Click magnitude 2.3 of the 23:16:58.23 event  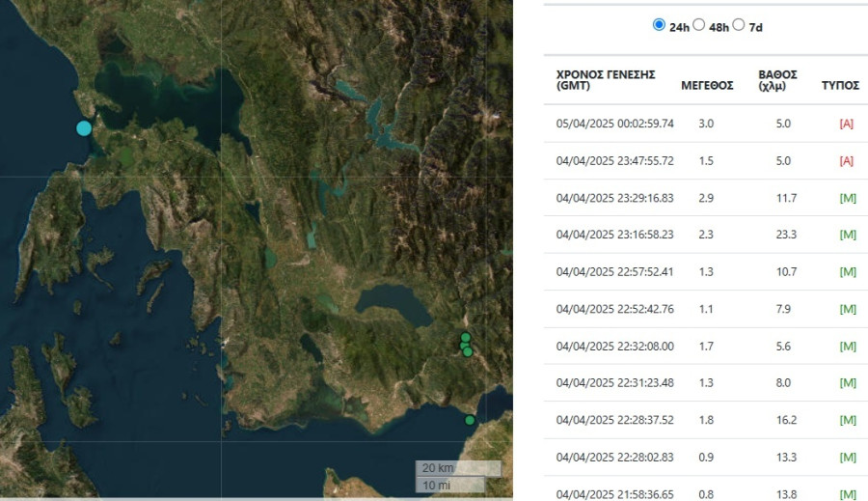pos(706,235)
